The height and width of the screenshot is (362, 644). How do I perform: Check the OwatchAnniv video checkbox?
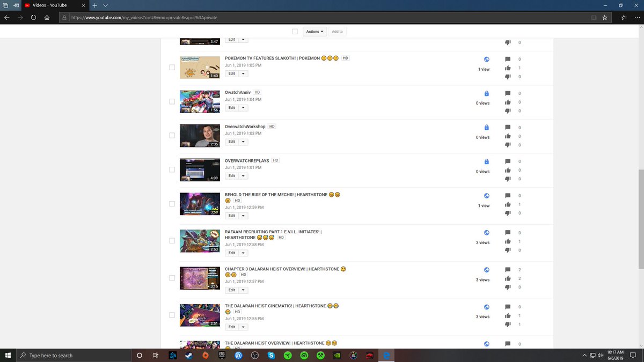(x=172, y=101)
